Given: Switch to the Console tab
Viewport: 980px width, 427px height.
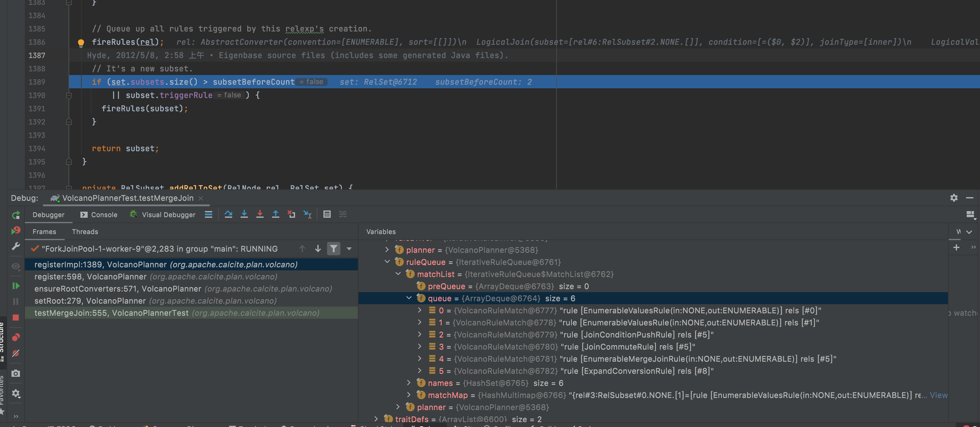Looking at the screenshot, I should pos(99,215).
